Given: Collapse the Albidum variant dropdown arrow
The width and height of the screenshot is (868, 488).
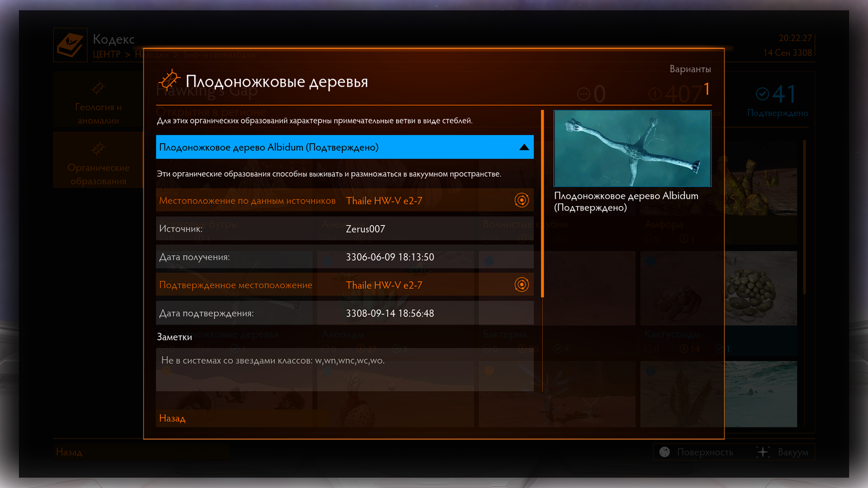Looking at the screenshot, I should [524, 147].
